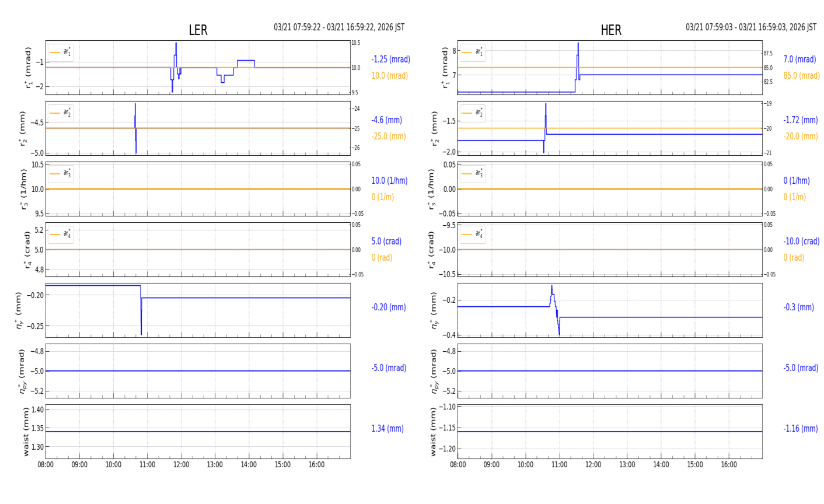Screen dimensions: 824x504
Task: Click the 15:00 tick label under HER
Action: coord(694,465)
